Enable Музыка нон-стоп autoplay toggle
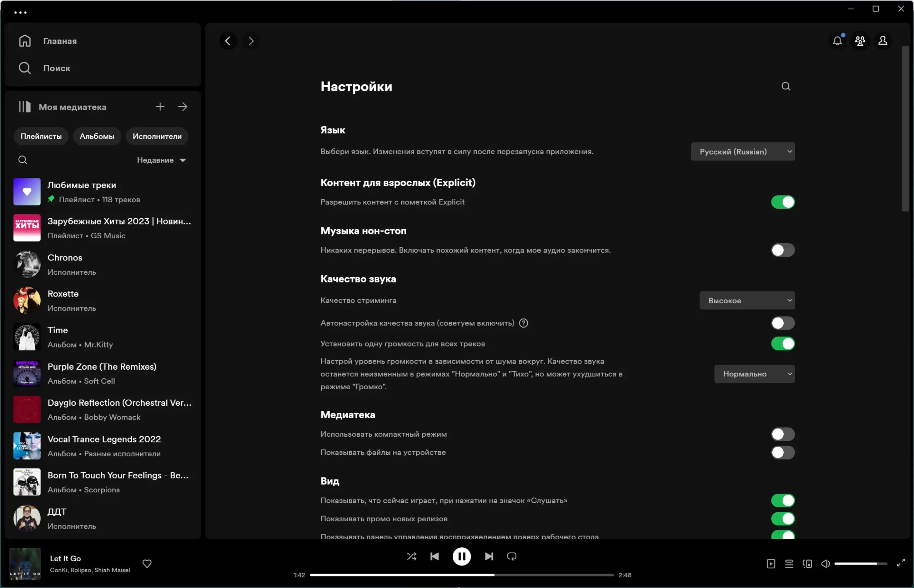Viewport: 914px width, 588px height. point(782,250)
